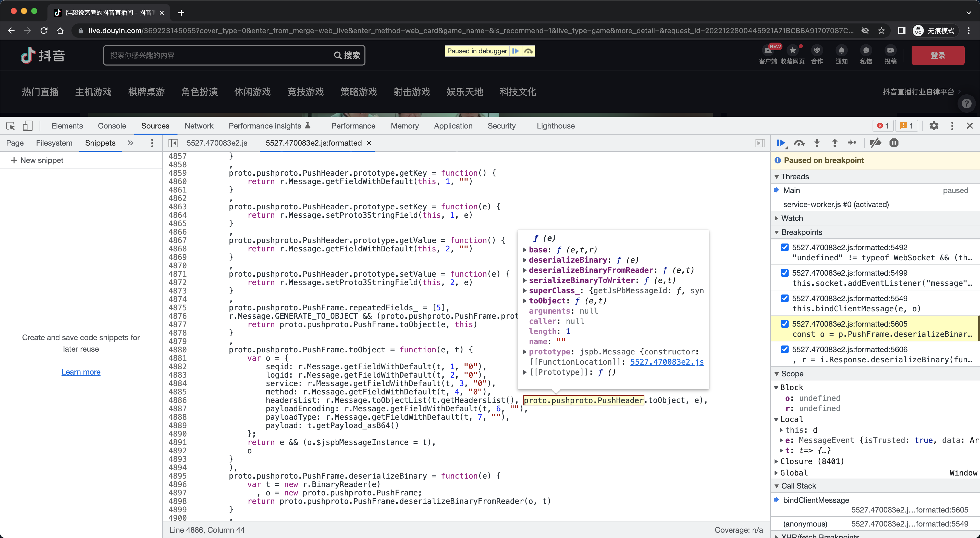Bookmark page with star icon

point(881,31)
